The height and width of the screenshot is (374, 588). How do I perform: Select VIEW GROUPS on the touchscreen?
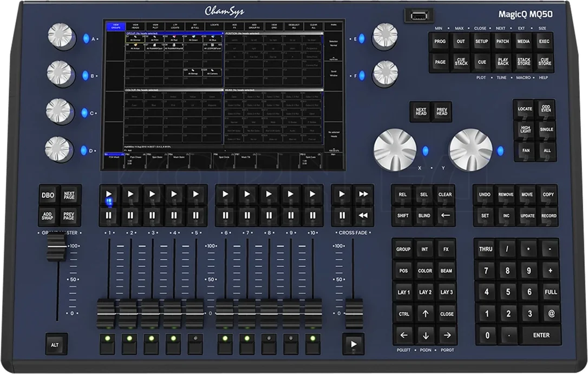pyautogui.click(x=116, y=26)
